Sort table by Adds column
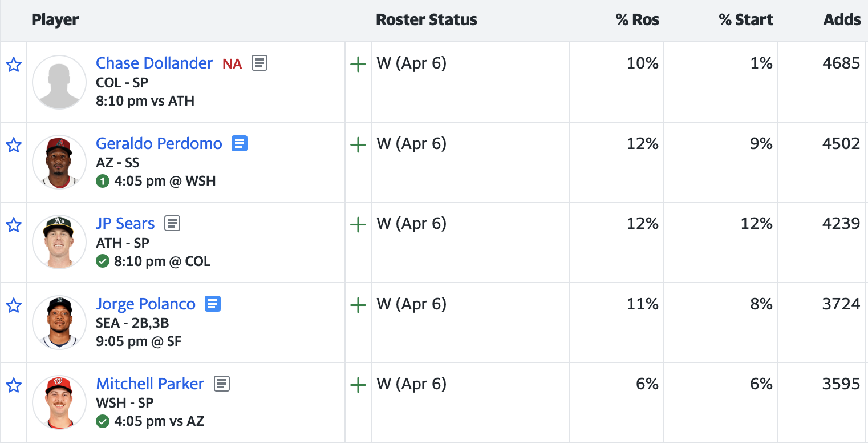 point(842,20)
